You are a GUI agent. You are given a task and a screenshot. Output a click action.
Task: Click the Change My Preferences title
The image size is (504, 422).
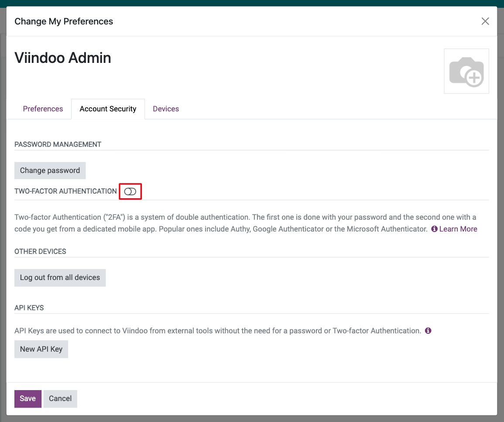(x=64, y=21)
